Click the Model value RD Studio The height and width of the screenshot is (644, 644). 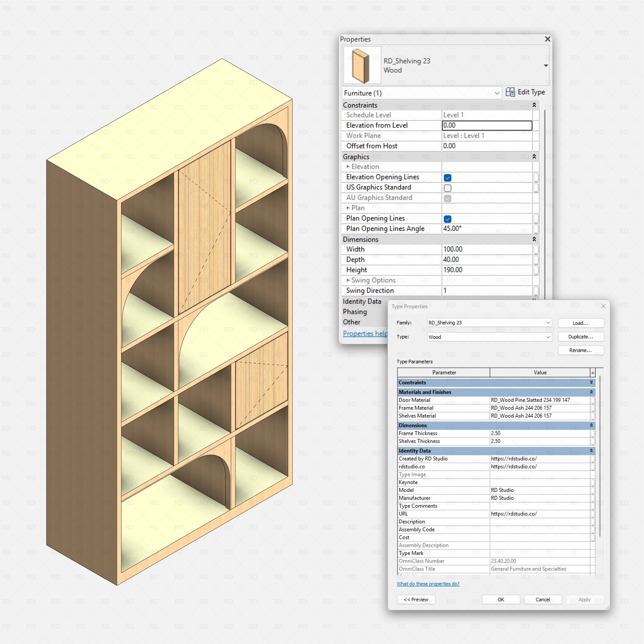tap(540, 490)
